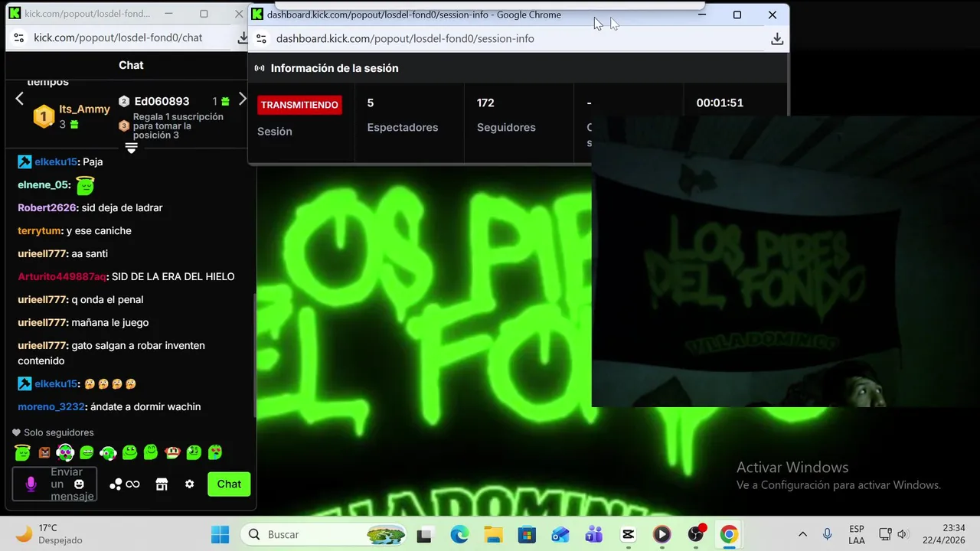Show previous leaderboard entries with left arrow
This screenshot has width=980, height=551.
click(x=20, y=99)
